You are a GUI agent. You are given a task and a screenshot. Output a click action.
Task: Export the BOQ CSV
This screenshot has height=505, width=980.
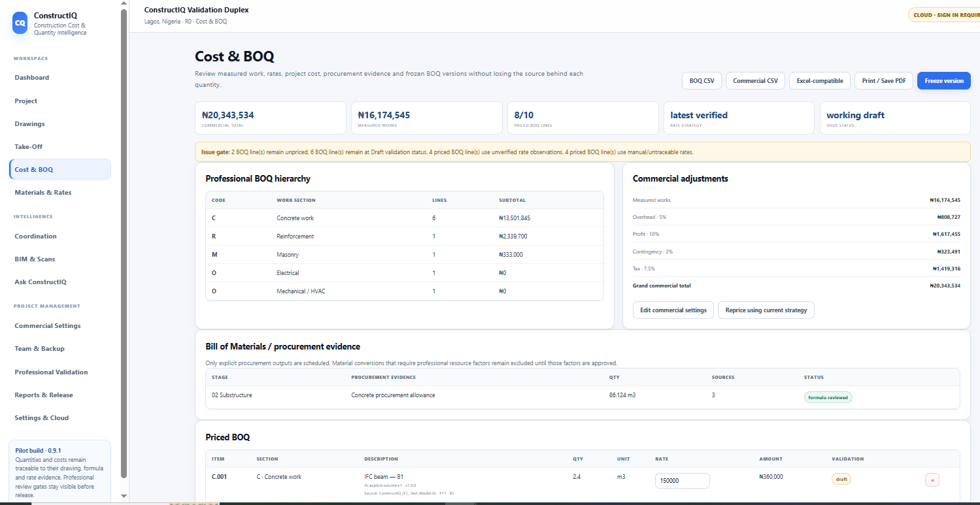point(701,81)
